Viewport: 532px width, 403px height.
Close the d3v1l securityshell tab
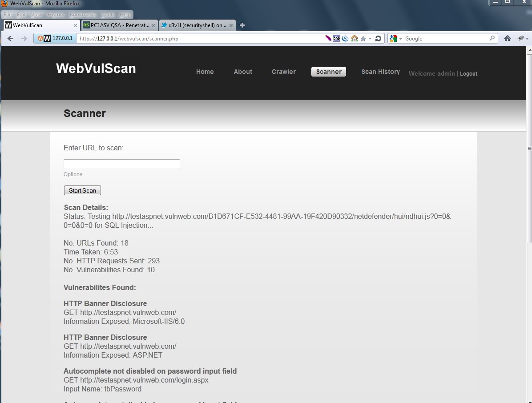(231, 25)
